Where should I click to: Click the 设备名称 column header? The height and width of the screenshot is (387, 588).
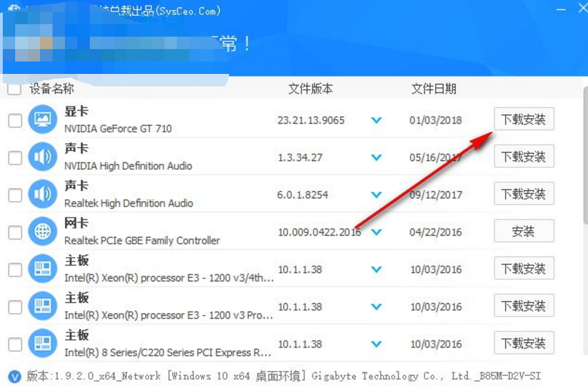(x=52, y=89)
